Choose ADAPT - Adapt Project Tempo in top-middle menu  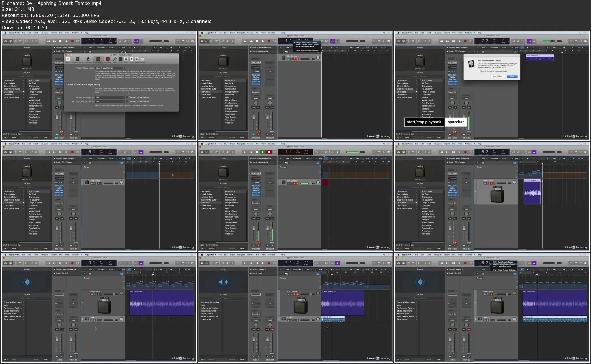coord(307,44)
